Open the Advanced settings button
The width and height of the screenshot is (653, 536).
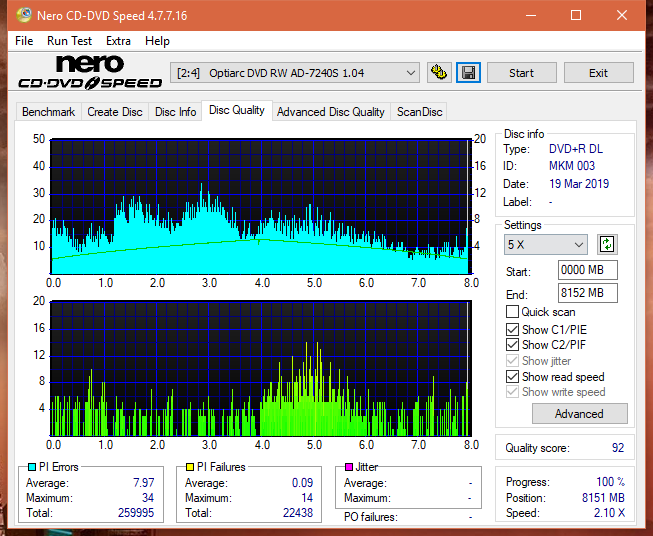click(x=579, y=414)
